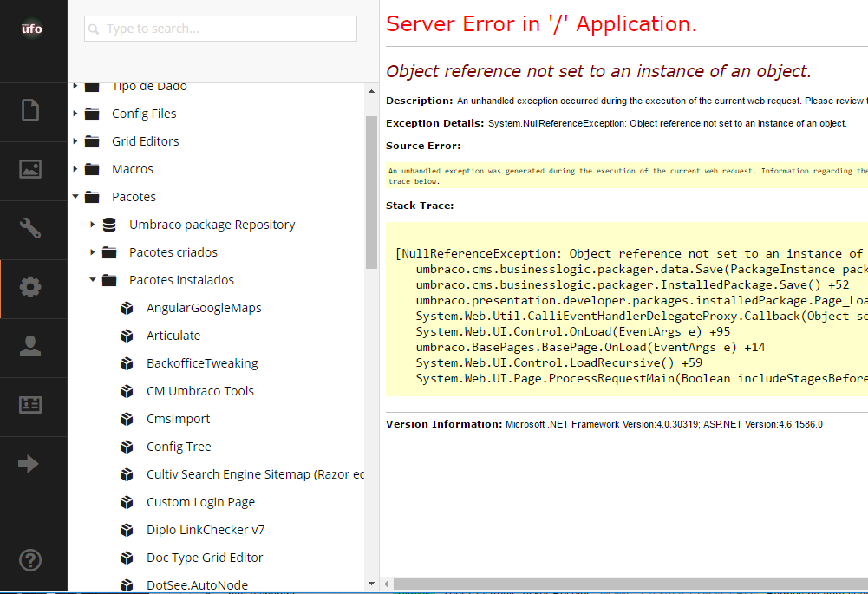The image size is (868, 594).
Task: Open the Users section icon
Action: click(x=30, y=346)
